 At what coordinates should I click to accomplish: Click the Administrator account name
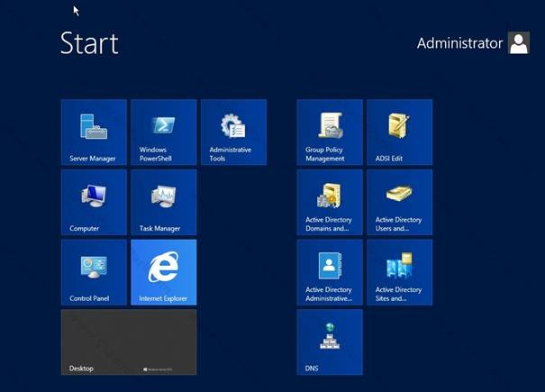[459, 43]
